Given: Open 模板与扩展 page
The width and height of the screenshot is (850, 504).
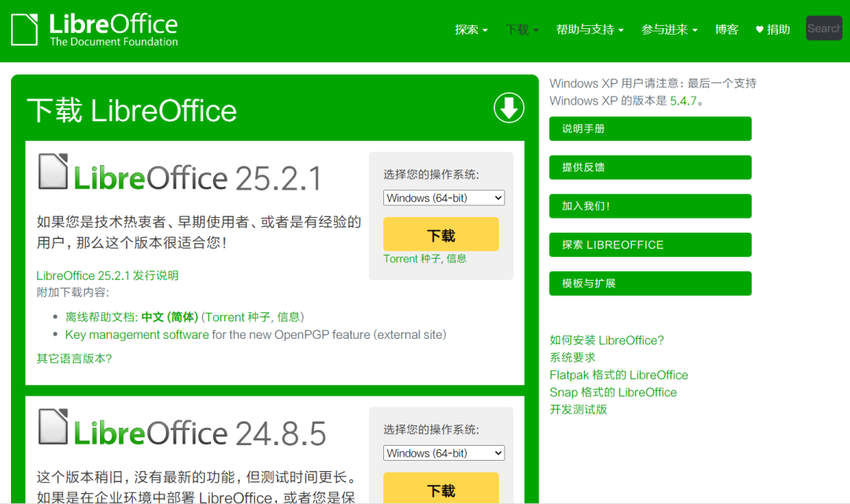Looking at the screenshot, I should (650, 283).
